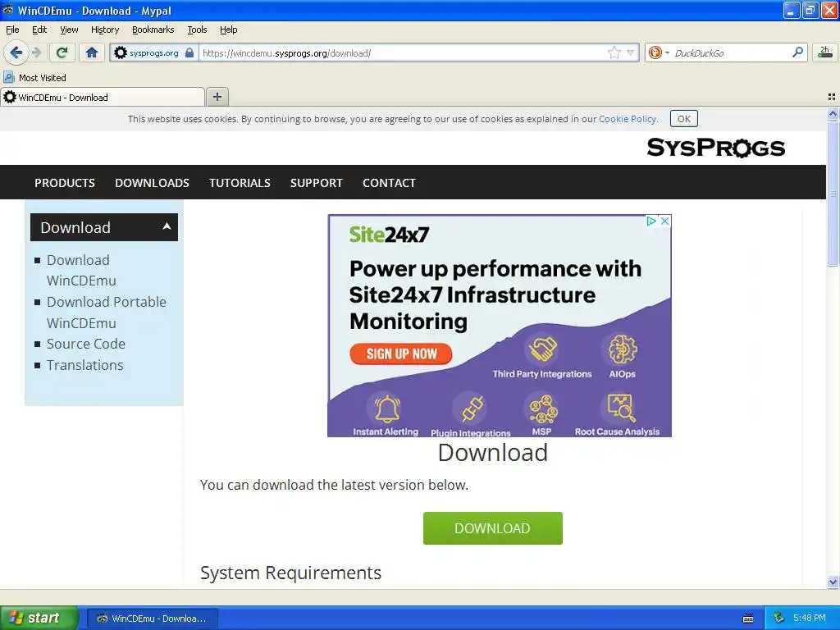
Task: Open the Download WinCDEmu sidebar link
Action: click(x=81, y=270)
